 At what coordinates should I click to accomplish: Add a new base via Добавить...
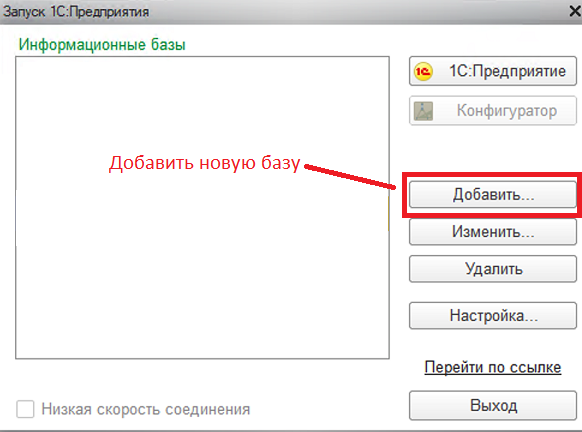coord(493,194)
